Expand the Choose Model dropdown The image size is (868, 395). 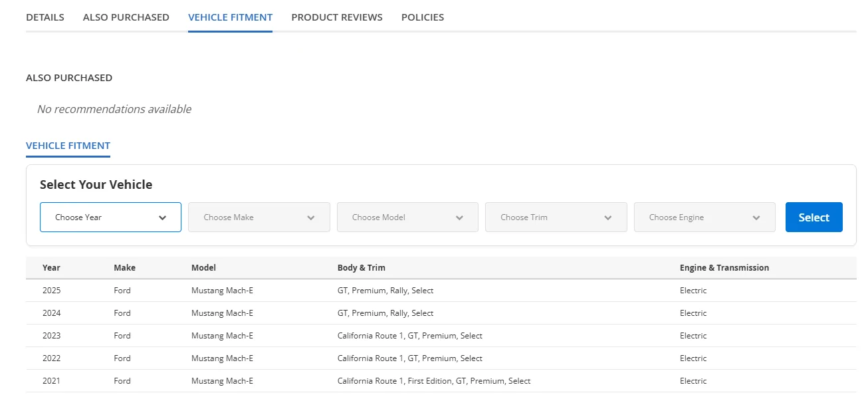pos(407,217)
